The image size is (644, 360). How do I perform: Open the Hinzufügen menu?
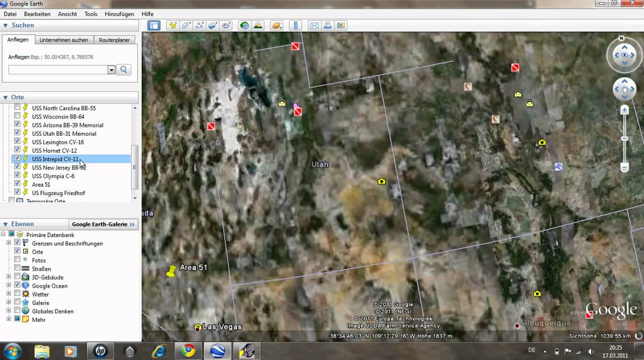coord(119,14)
